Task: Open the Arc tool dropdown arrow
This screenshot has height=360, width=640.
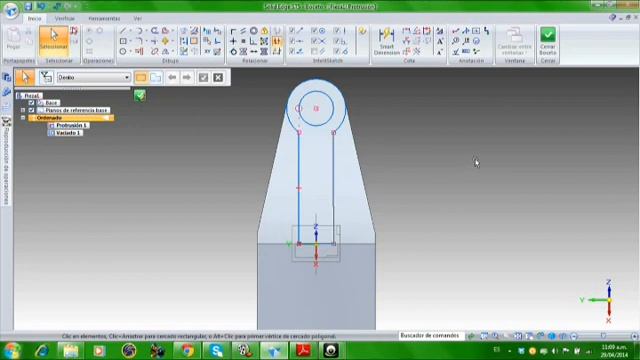Action: click(x=146, y=31)
